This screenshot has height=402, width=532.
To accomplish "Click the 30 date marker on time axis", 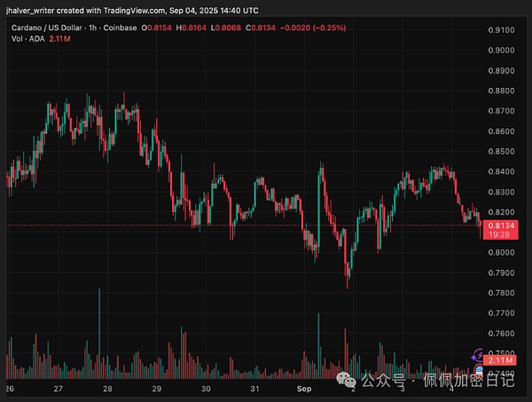I will click(x=204, y=390).
